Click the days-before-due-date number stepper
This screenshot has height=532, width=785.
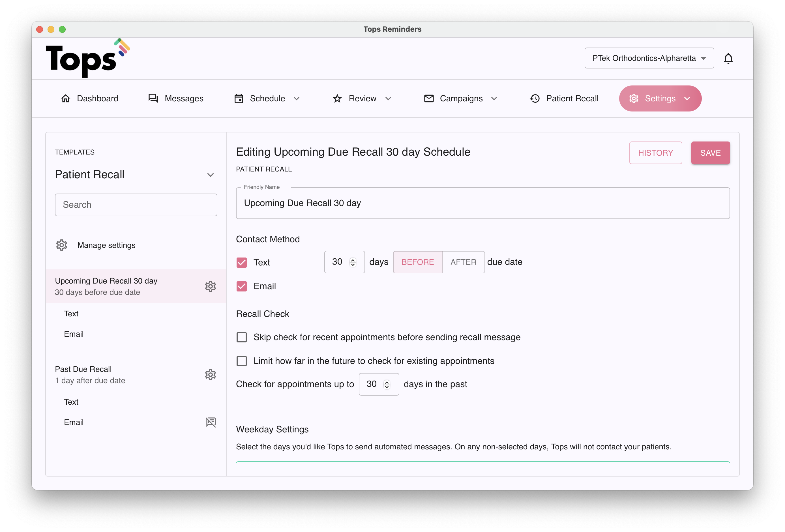click(x=353, y=262)
